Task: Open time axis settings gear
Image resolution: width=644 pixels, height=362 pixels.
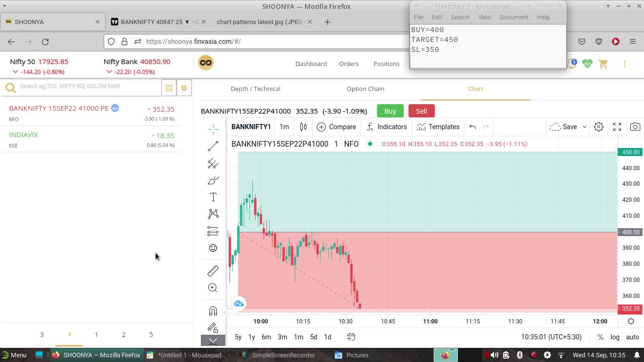Action: point(631,321)
